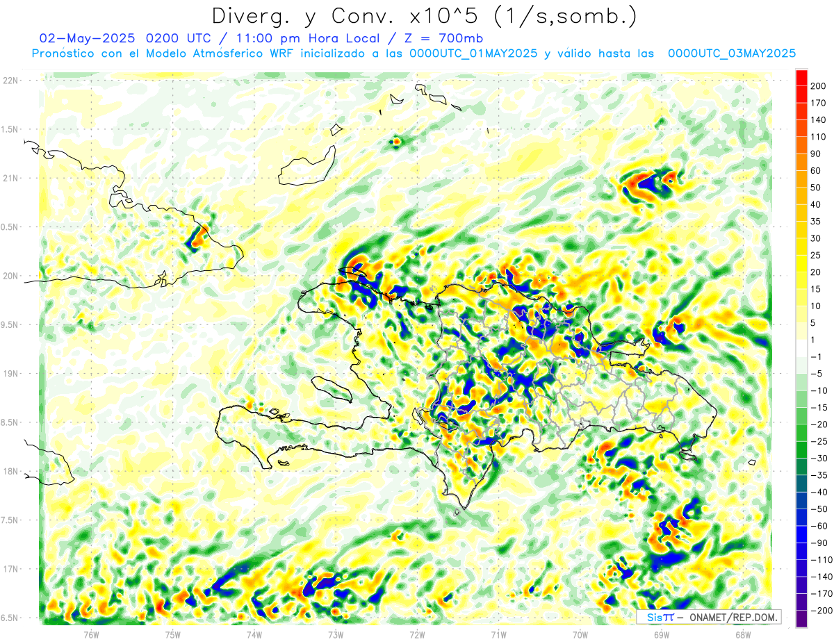Image resolution: width=834 pixels, height=644 pixels.
Task: Click the '75W' longitude label
Action: tap(172, 634)
